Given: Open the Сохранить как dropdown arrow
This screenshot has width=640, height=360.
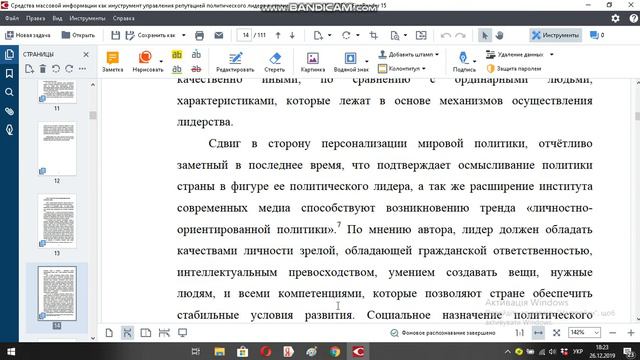Looking at the screenshot, I should point(184,36).
